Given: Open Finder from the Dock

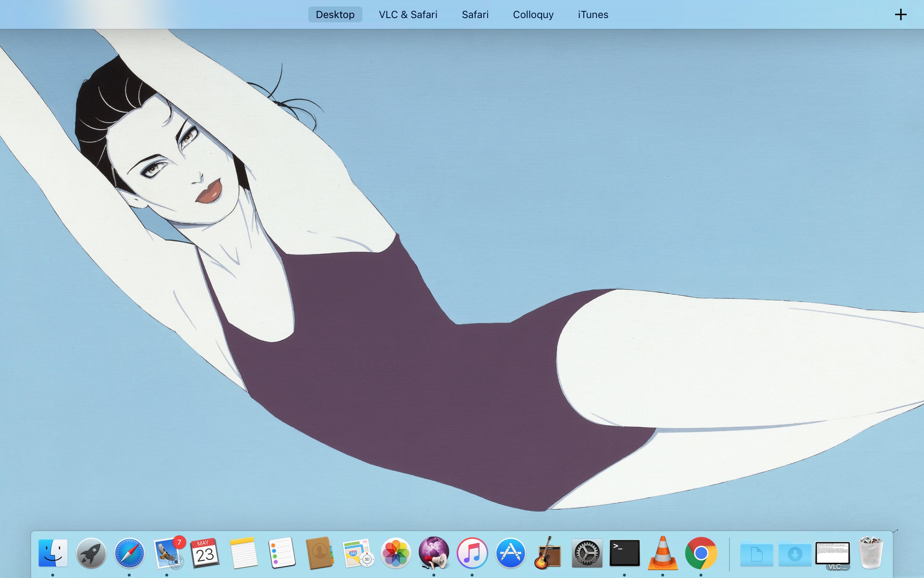Looking at the screenshot, I should coord(53,553).
